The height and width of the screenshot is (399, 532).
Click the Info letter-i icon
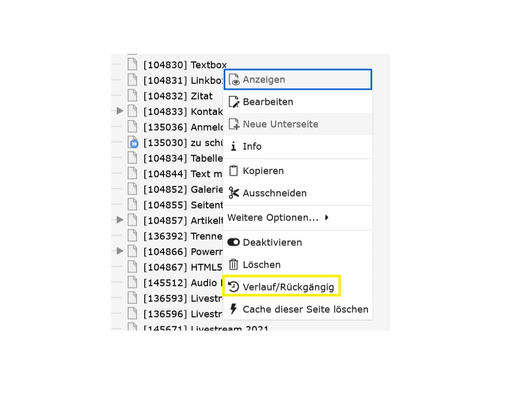pyautogui.click(x=234, y=146)
